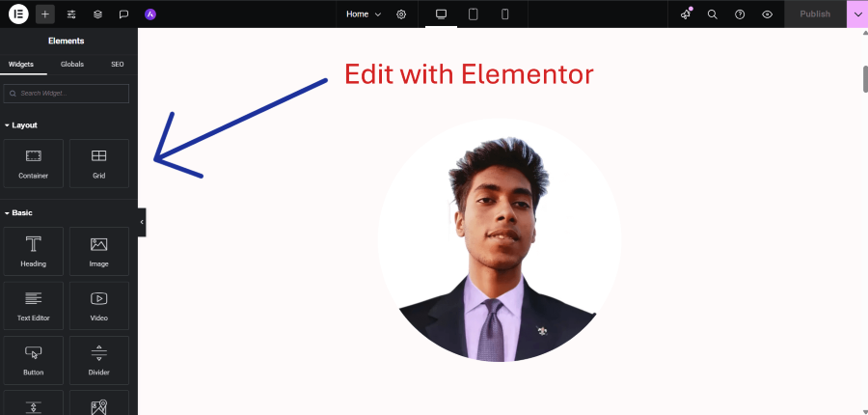Click the Publish button

815,14
